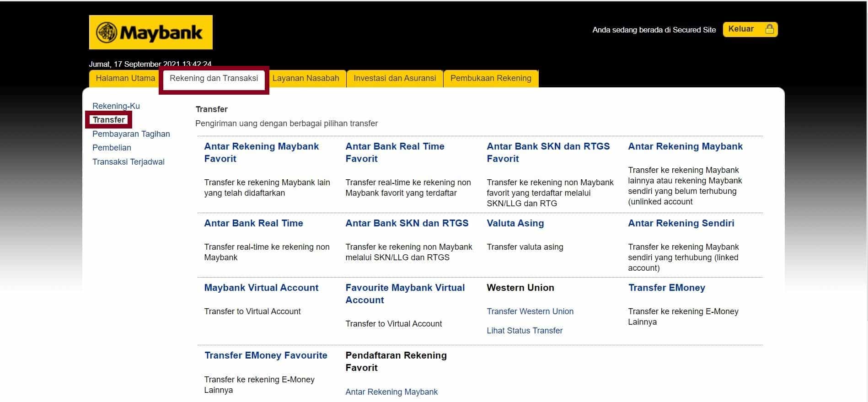Open the Valuta Asing transfer option
868x402 pixels.
[x=515, y=223]
